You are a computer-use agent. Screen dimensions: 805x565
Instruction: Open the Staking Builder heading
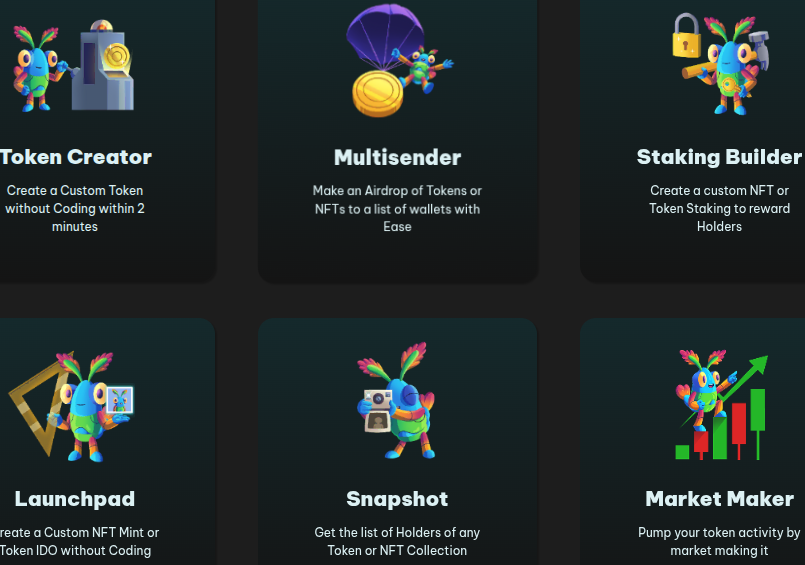[x=719, y=157]
